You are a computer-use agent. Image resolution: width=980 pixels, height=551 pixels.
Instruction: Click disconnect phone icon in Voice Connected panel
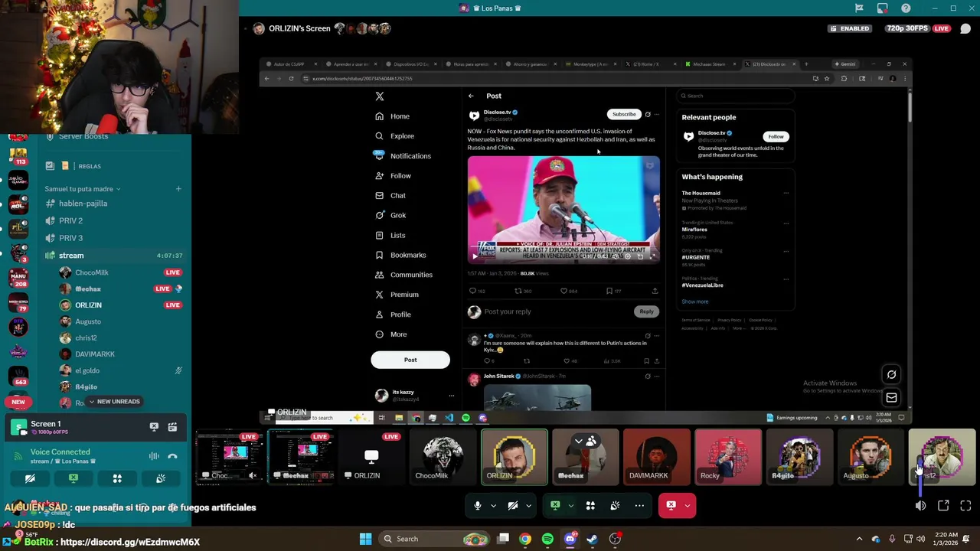click(x=172, y=456)
